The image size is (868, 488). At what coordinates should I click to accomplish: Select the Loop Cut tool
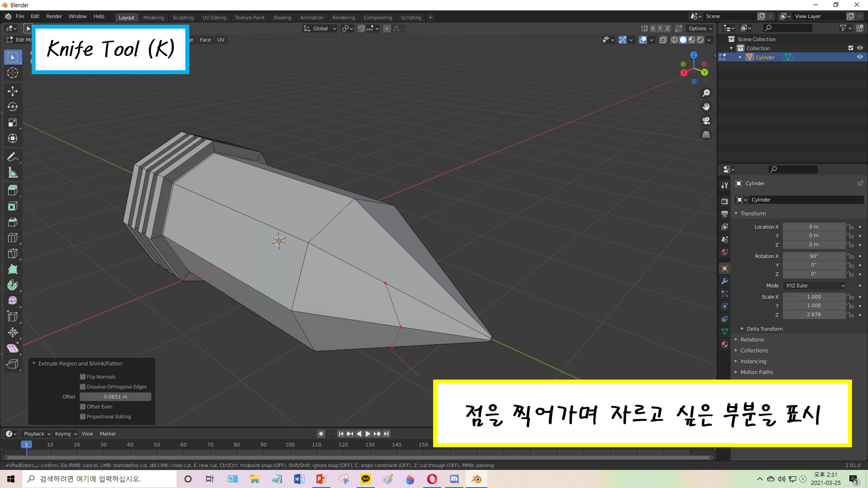tap(13, 238)
